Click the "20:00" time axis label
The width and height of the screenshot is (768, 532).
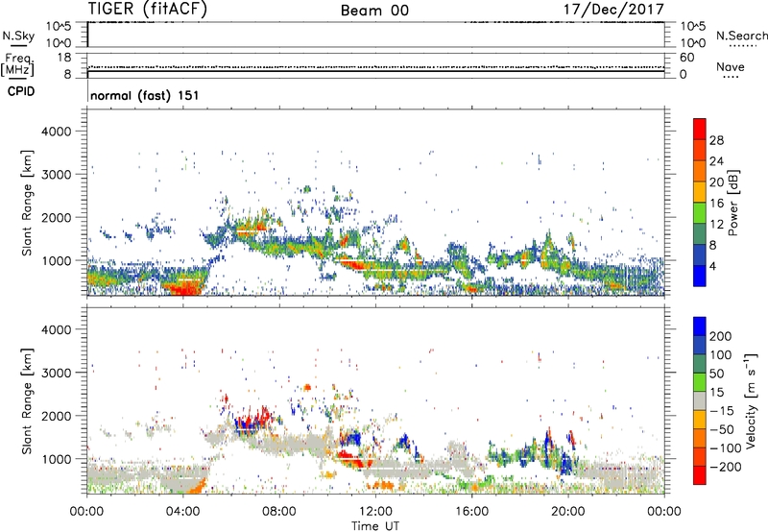tap(567, 512)
